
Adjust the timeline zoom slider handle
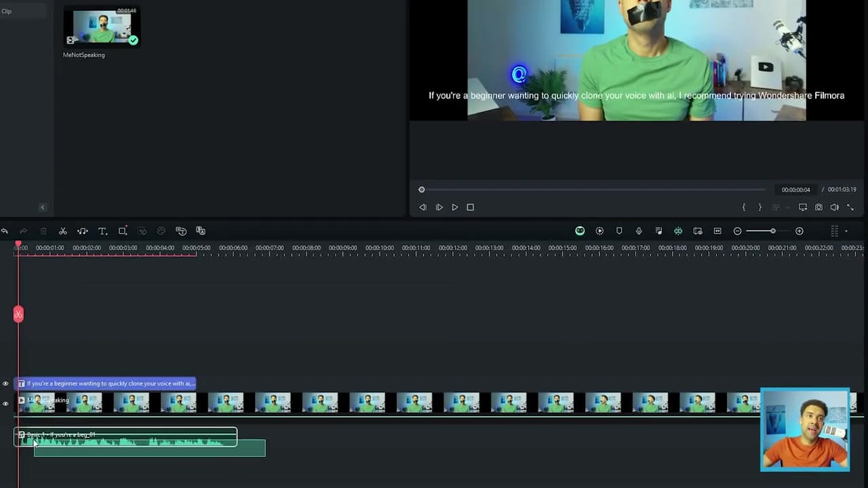(x=772, y=231)
